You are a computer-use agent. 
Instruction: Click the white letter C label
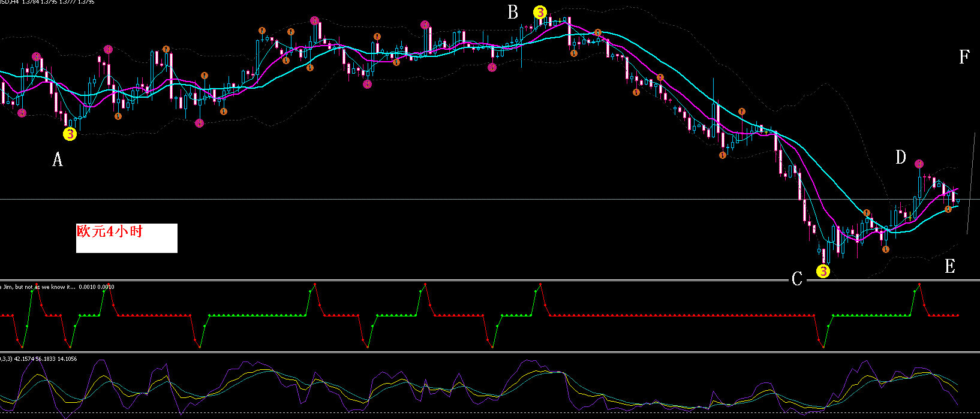pyautogui.click(x=797, y=279)
